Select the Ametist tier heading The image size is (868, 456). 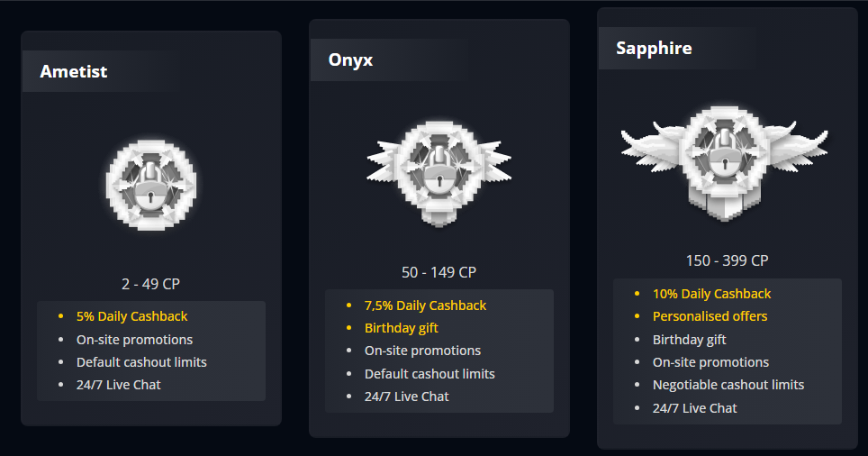[74, 71]
